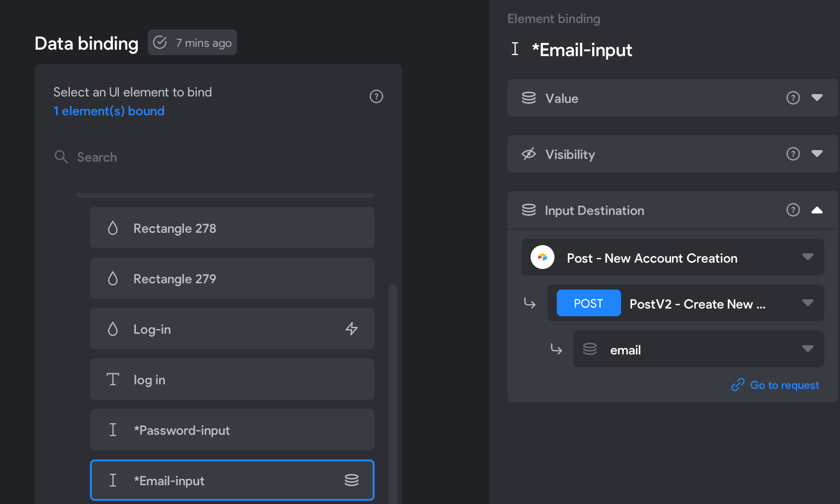Click the 1 element(s) bound link
Viewport: 840px width, 504px height.
click(109, 111)
